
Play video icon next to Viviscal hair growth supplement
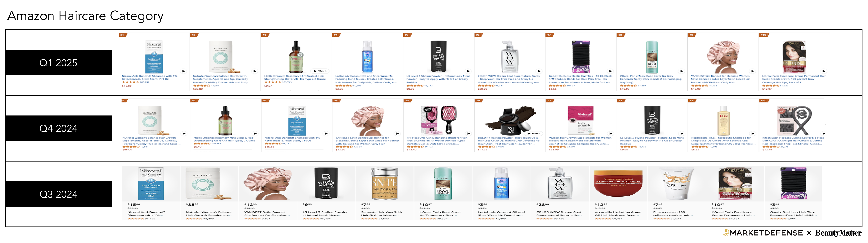[x=611, y=133]
